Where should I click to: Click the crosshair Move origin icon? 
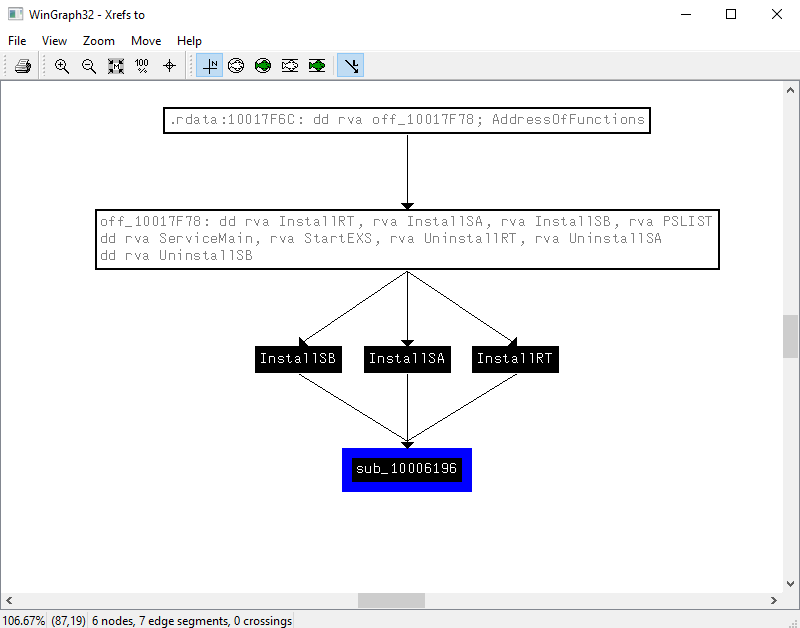(x=169, y=66)
